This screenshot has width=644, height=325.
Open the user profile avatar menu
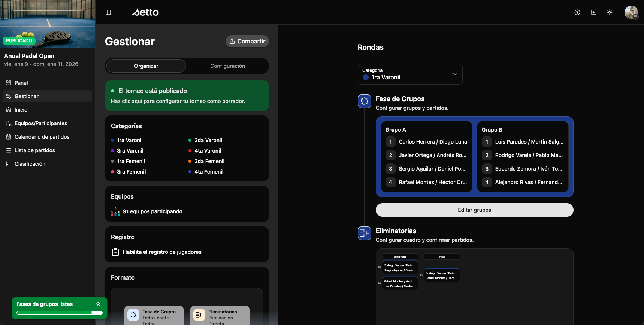[631, 12]
